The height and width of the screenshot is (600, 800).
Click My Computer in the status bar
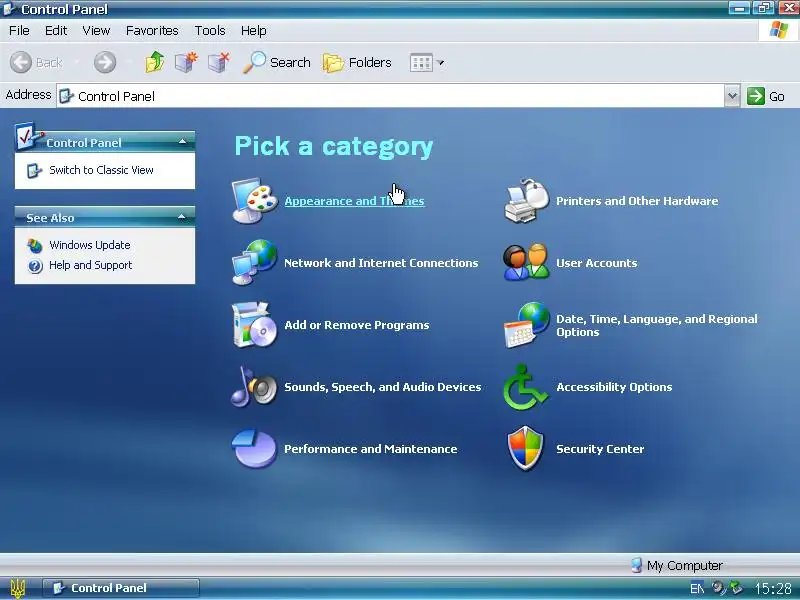(677, 565)
